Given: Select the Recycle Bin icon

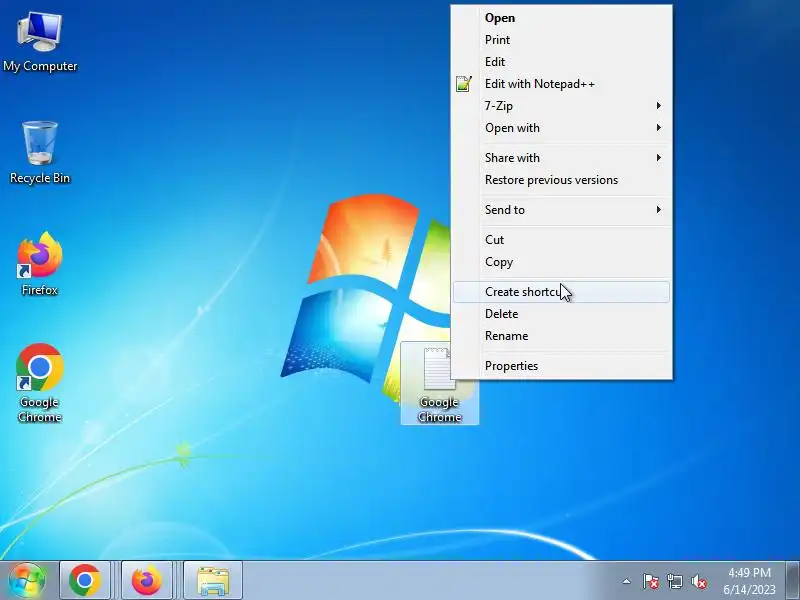Looking at the screenshot, I should tap(40, 153).
